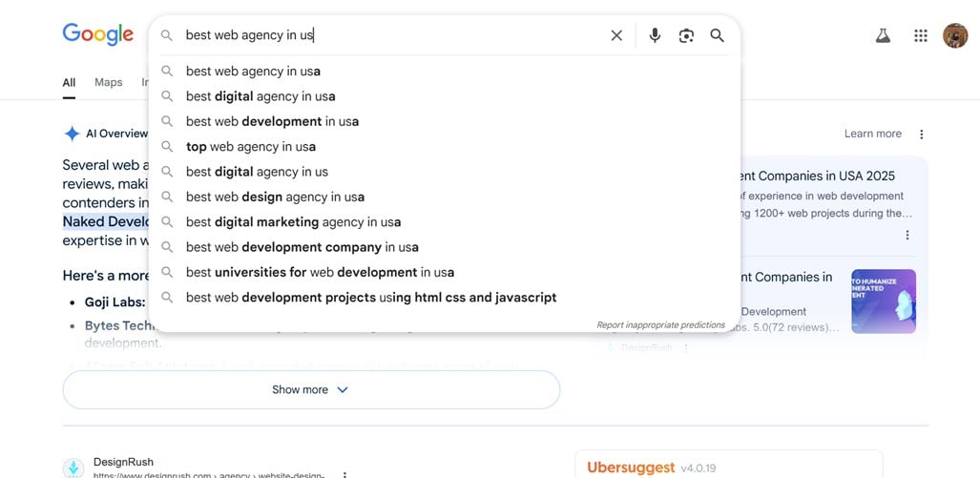This screenshot has width=980, height=478.
Task: Switch to the Maps tab
Action: [108, 82]
